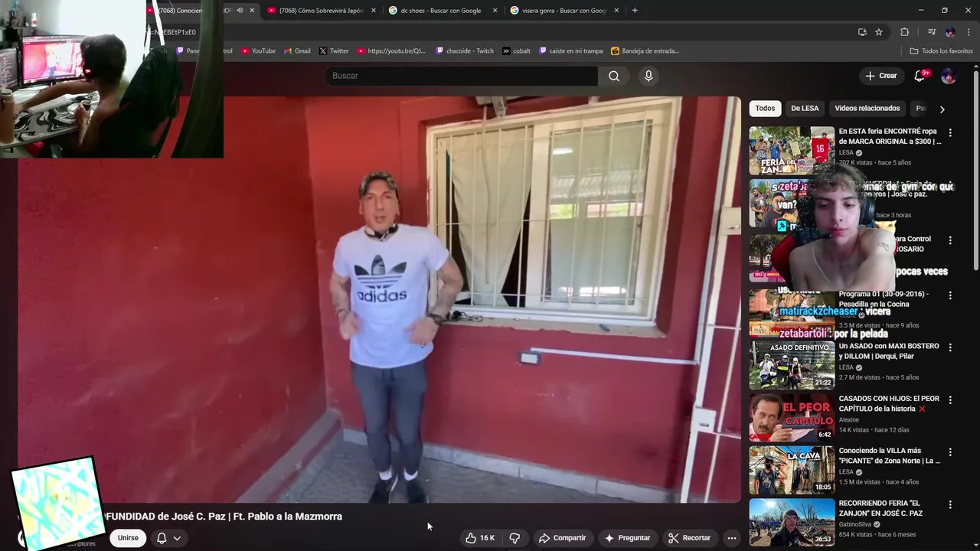Click the main video player
980x551 pixels.
(379, 299)
